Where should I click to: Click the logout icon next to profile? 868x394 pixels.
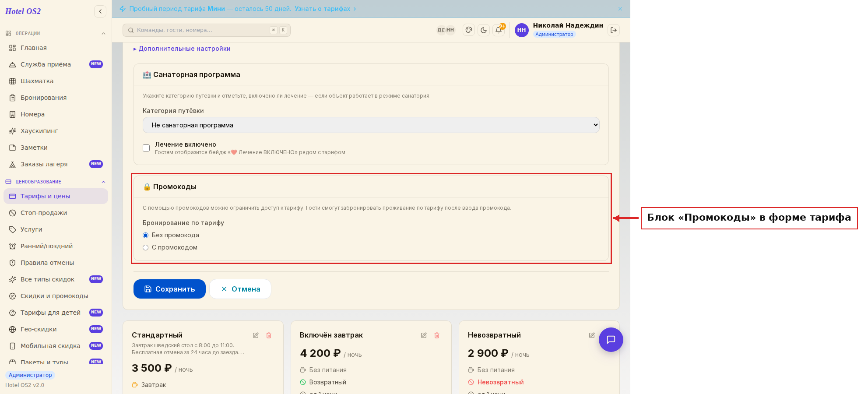[x=614, y=30]
